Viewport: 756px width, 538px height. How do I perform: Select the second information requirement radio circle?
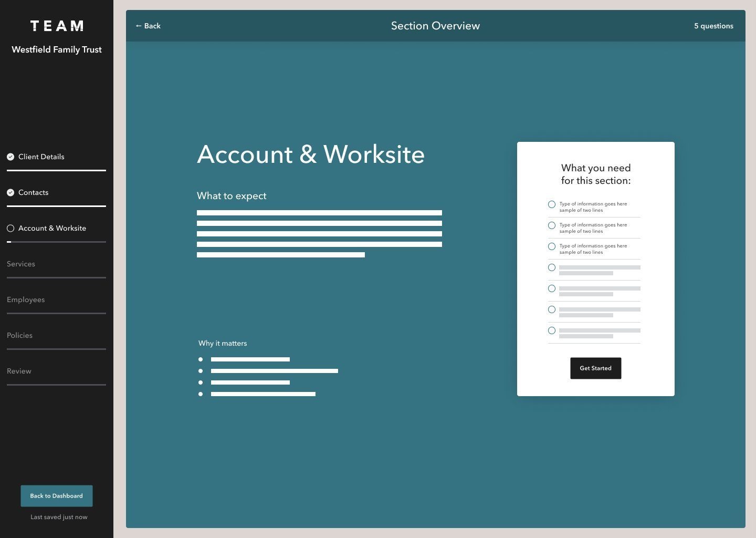point(552,225)
